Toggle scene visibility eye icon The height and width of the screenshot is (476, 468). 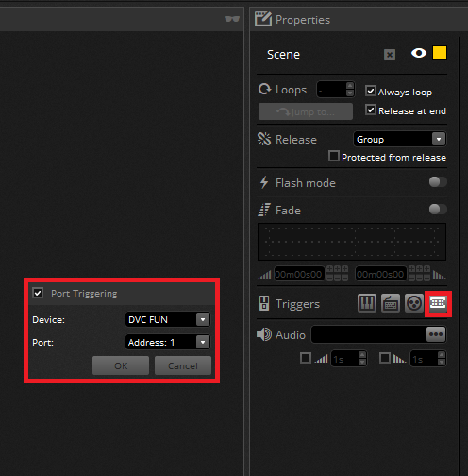(x=419, y=53)
